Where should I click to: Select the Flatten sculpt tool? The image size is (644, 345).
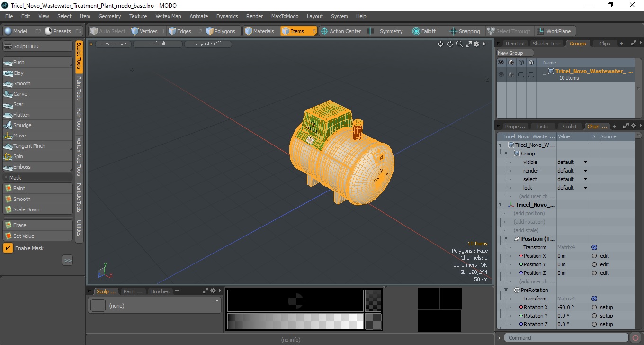click(37, 115)
